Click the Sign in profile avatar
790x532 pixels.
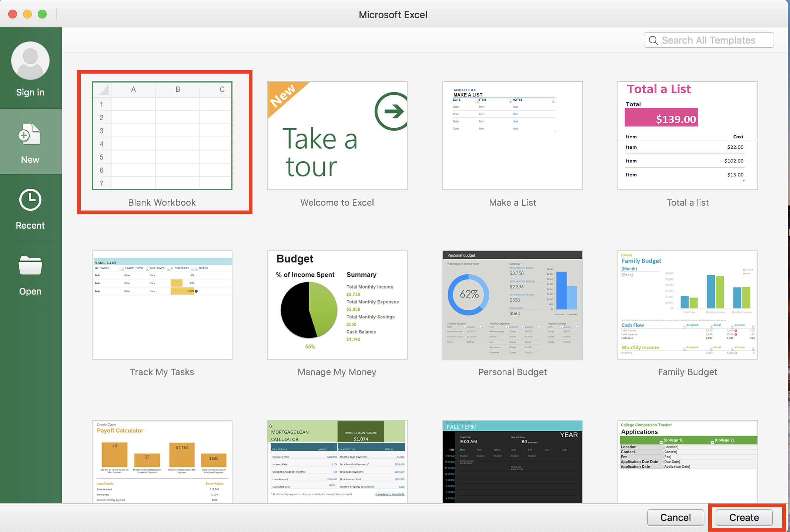[x=30, y=61]
